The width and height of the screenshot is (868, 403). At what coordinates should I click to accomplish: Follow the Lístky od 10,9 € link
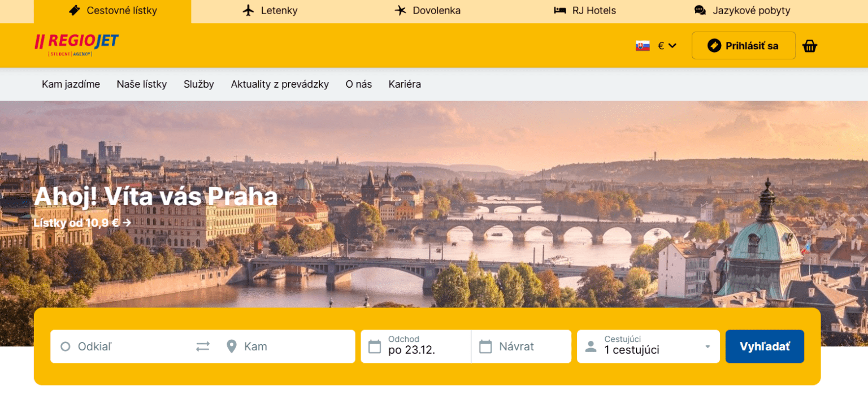[82, 223]
